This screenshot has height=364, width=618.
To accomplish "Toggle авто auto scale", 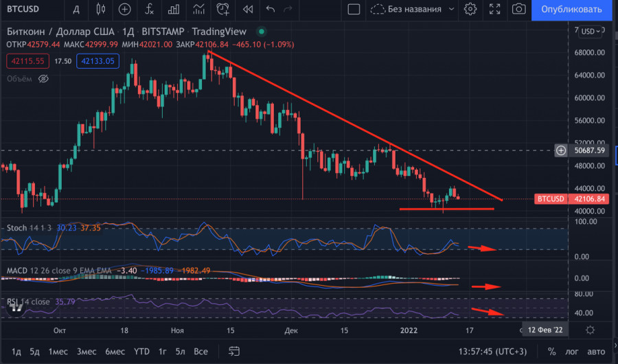I will point(596,352).
